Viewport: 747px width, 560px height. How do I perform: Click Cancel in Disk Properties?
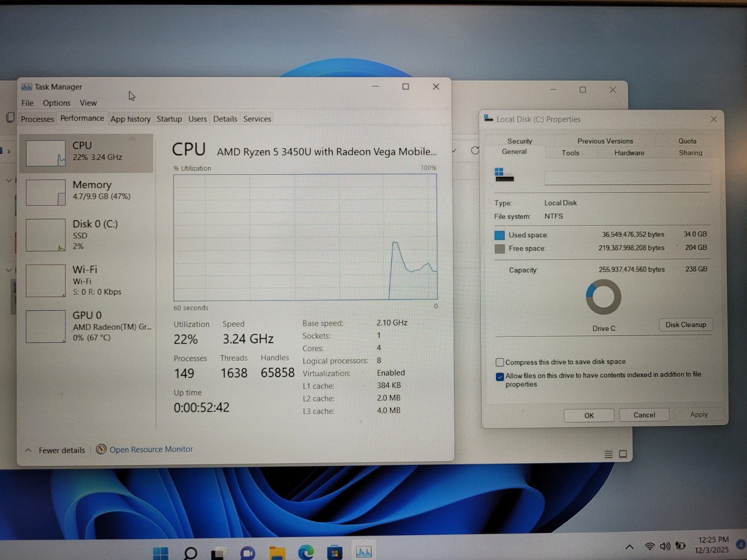tap(644, 415)
